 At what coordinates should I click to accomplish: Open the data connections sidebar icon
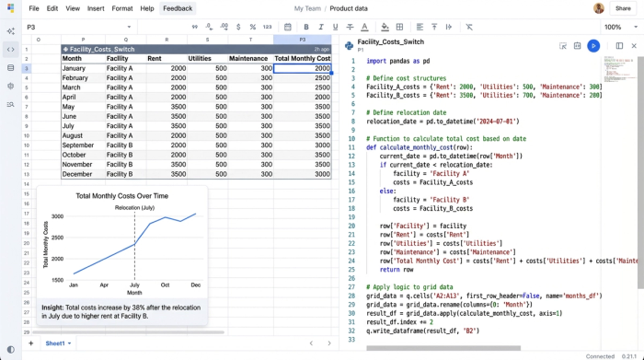click(x=11, y=68)
